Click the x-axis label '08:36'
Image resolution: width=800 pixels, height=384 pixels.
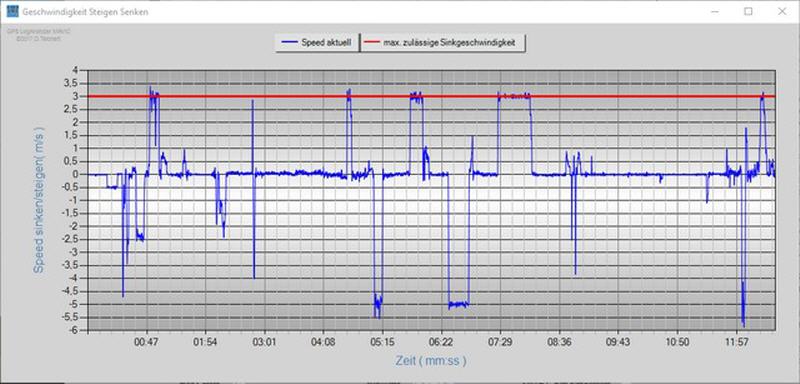(560, 342)
